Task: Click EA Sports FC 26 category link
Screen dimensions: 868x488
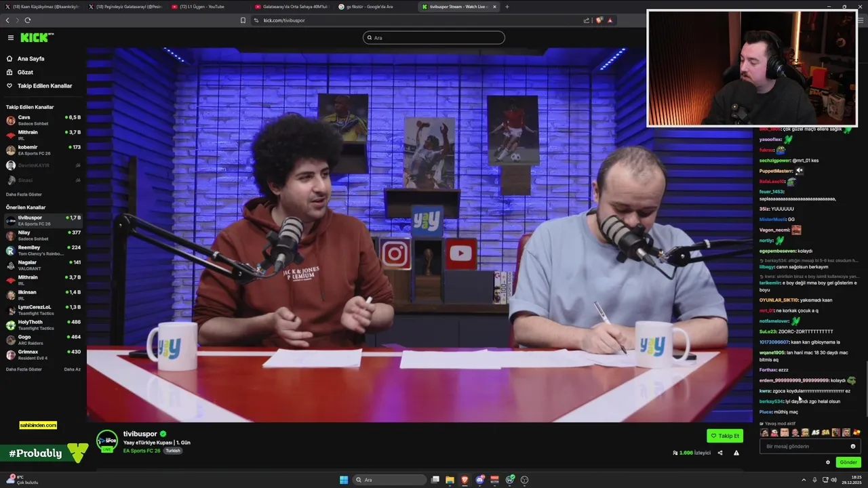Action: coord(142,451)
